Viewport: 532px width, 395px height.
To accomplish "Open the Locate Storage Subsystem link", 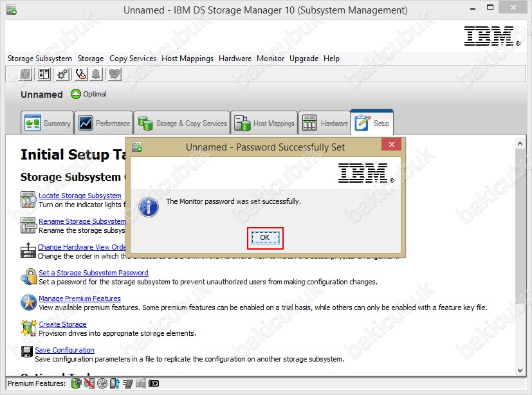I will [80, 196].
